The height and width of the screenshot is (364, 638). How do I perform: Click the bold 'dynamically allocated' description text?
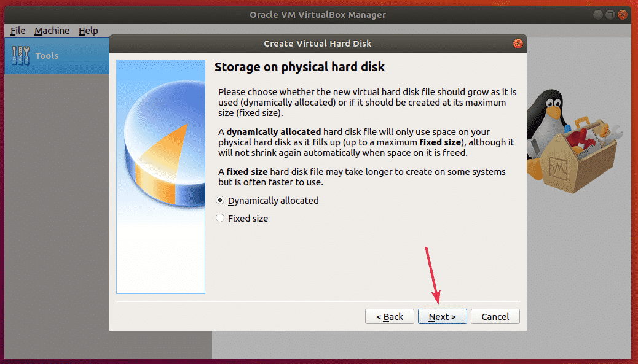coord(274,132)
